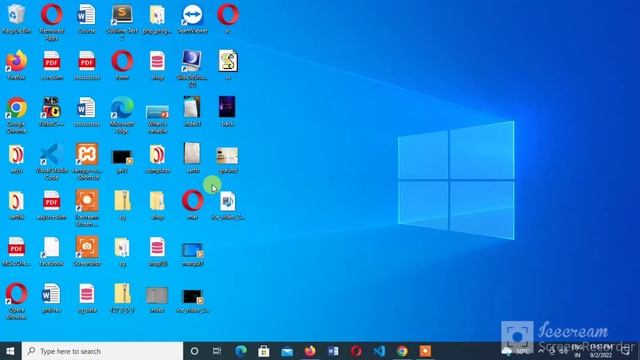Select the TurboC++ MS-DOS desktop shortcut
The height and width of the screenshot is (360, 640).
pyautogui.click(x=52, y=111)
